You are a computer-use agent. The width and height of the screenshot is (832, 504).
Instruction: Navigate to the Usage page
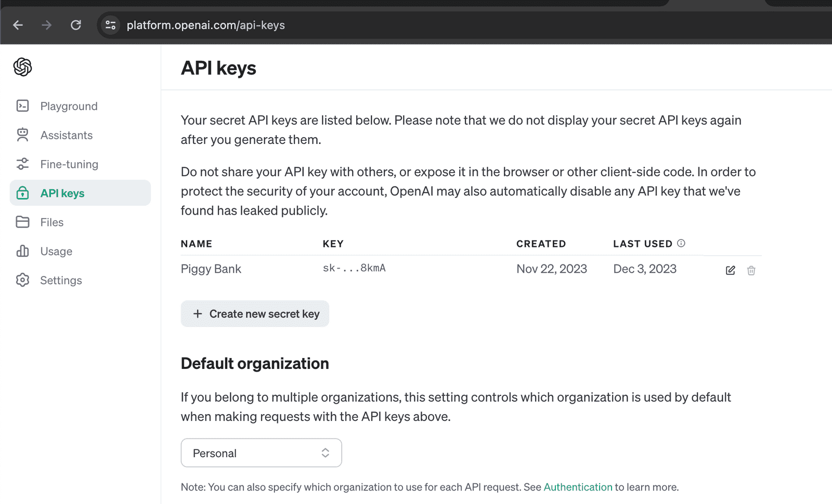[x=56, y=251]
